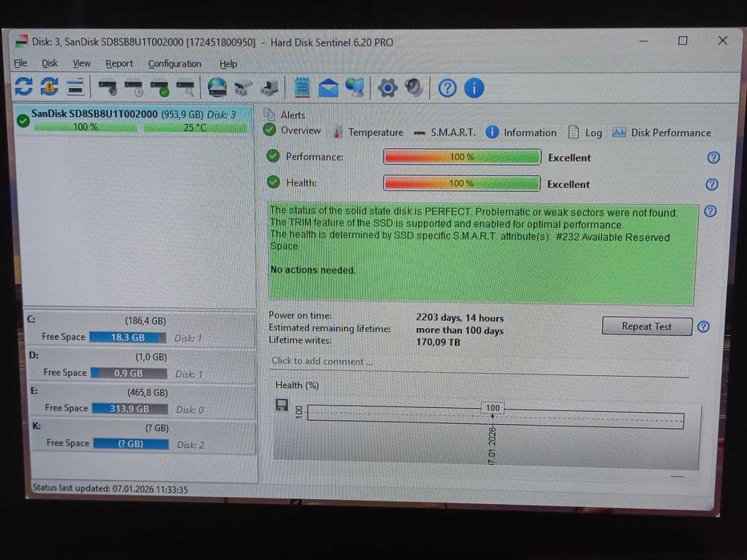Switch to the Overview tab
The height and width of the screenshot is (560, 747).
(292, 130)
